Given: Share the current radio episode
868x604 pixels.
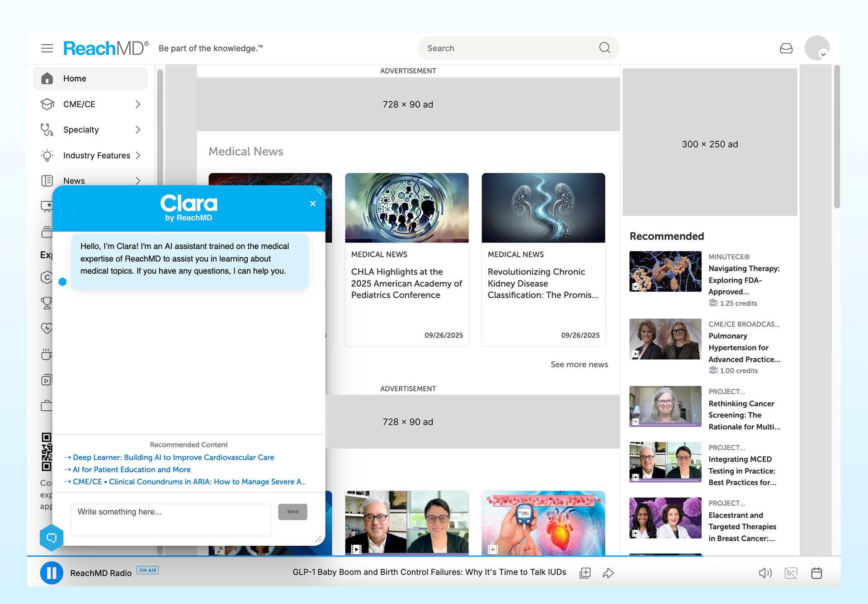Looking at the screenshot, I should pos(608,573).
